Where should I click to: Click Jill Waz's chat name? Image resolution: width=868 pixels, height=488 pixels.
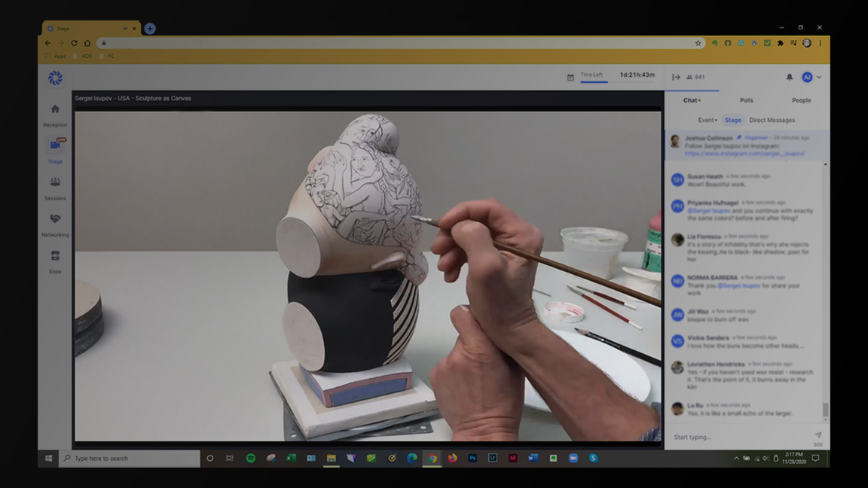pyautogui.click(x=698, y=312)
